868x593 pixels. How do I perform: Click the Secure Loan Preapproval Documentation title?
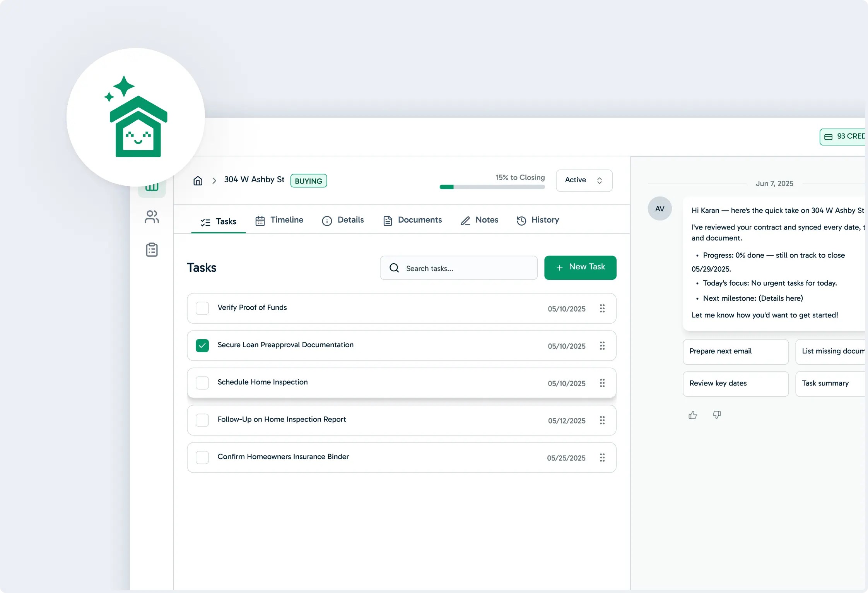[x=285, y=345]
